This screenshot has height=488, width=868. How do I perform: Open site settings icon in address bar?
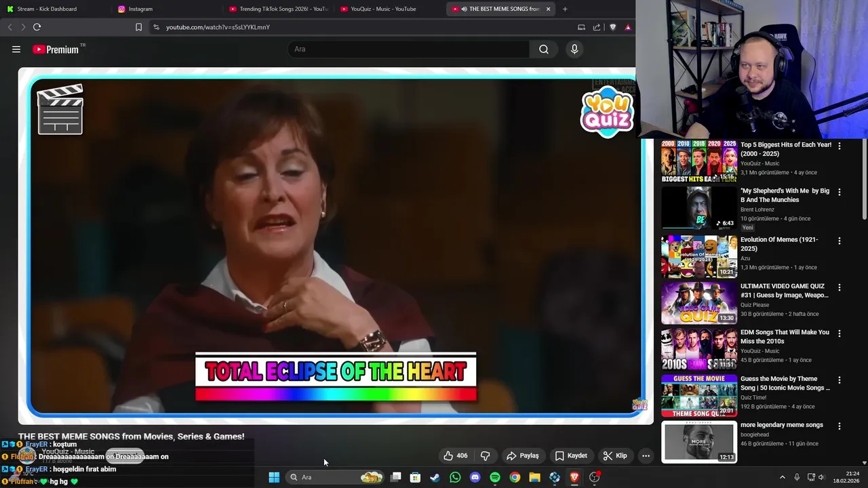pyautogui.click(x=156, y=27)
